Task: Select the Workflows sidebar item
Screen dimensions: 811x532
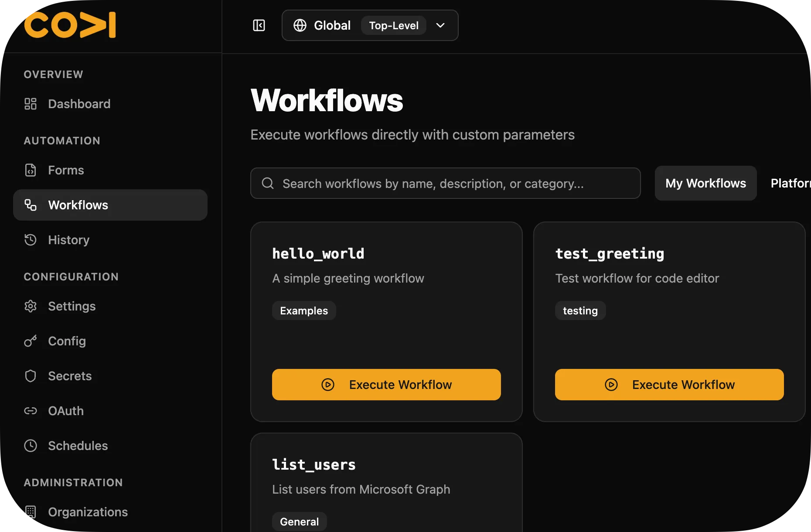Action: [x=78, y=205]
